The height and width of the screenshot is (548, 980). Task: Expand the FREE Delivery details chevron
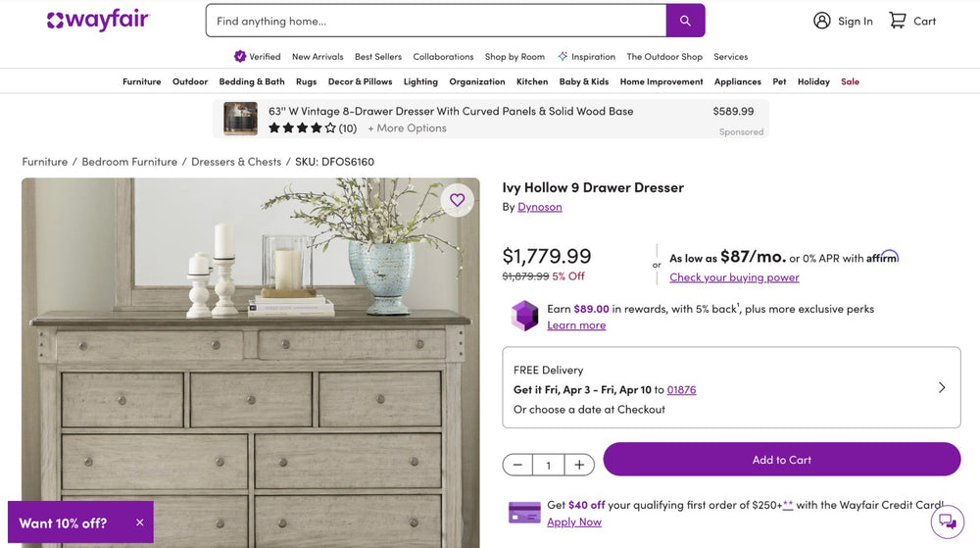(942, 387)
